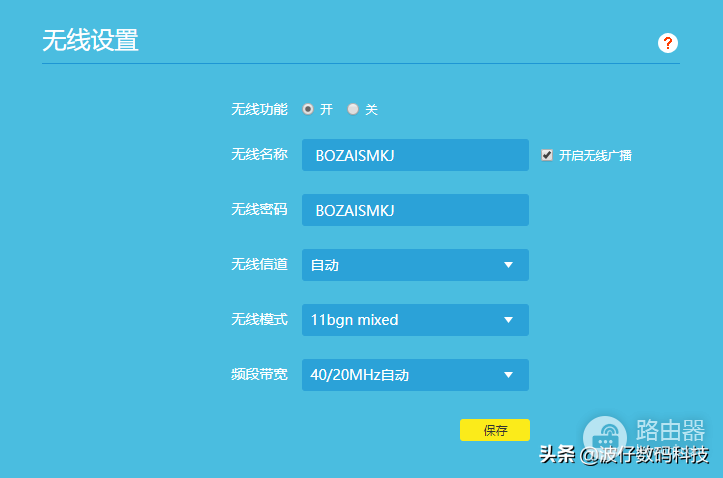Open the 自动 channel combo box
Screen dimensions: 723x478
click(415, 265)
